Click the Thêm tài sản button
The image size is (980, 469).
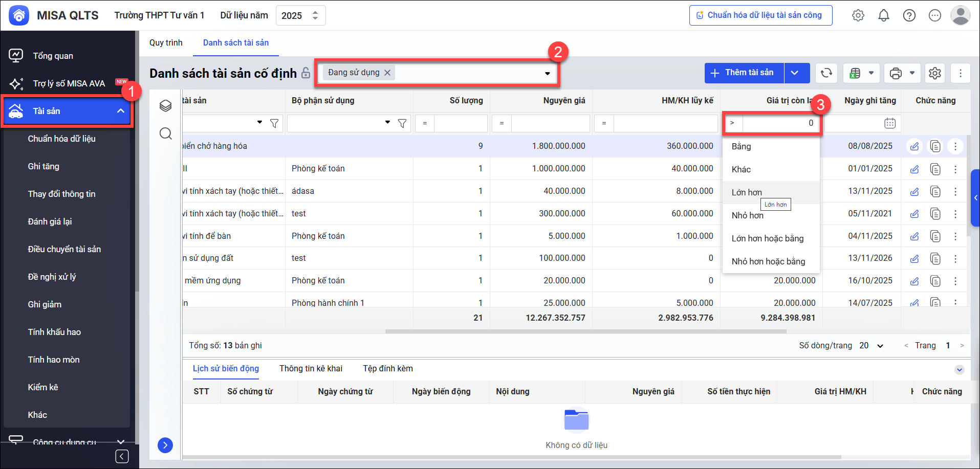744,73
